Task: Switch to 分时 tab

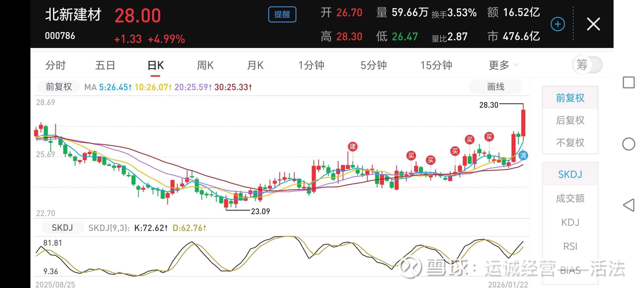Action: [56, 65]
